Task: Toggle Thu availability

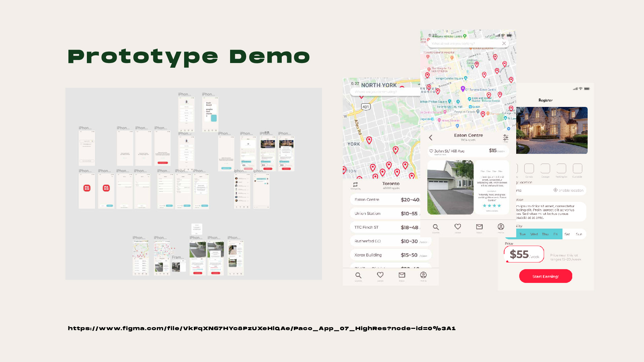Action: tap(545, 234)
